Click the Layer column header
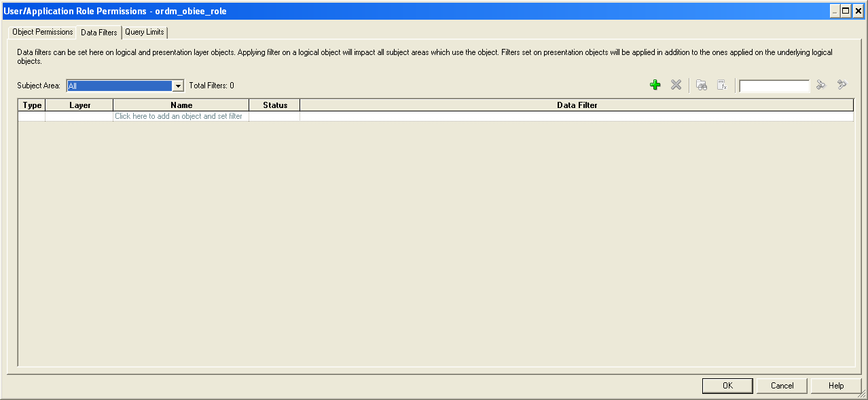Screen dimensions: 868x400 [79, 105]
